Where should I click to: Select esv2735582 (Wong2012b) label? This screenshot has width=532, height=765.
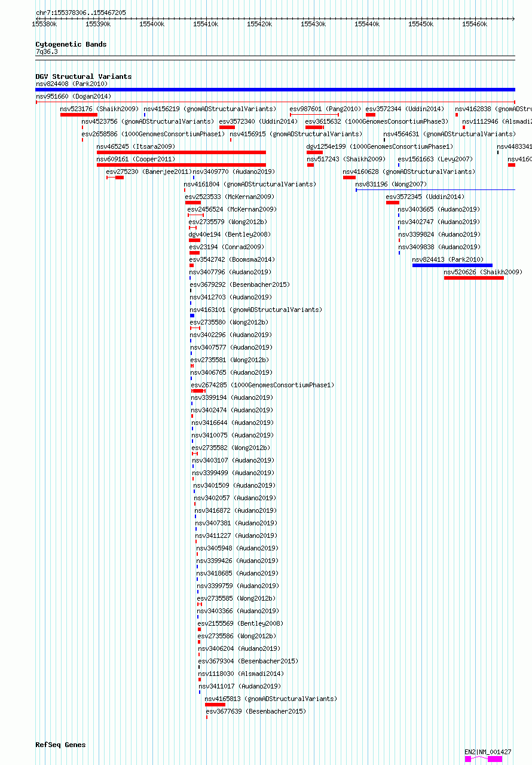pos(231,448)
